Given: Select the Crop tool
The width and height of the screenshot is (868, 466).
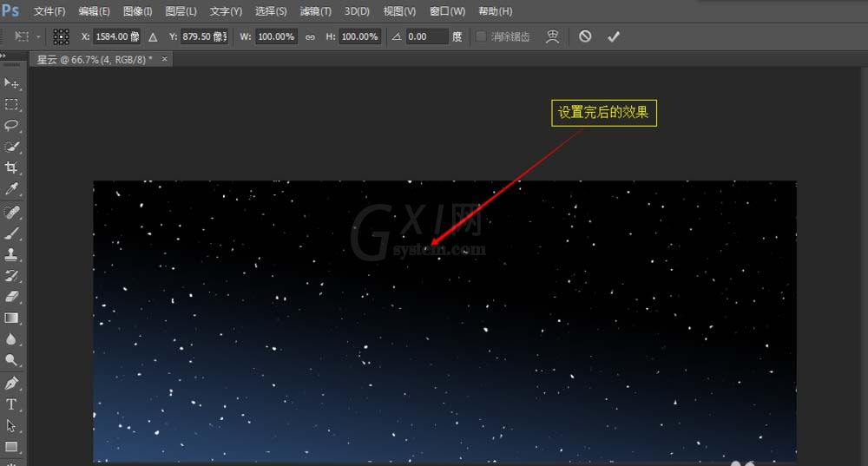Looking at the screenshot, I should [x=11, y=167].
